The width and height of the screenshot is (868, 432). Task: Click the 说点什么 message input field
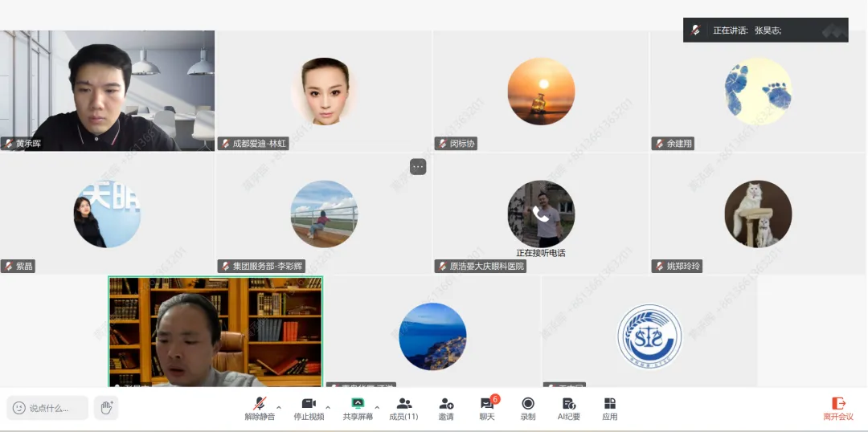coord(48,408)
